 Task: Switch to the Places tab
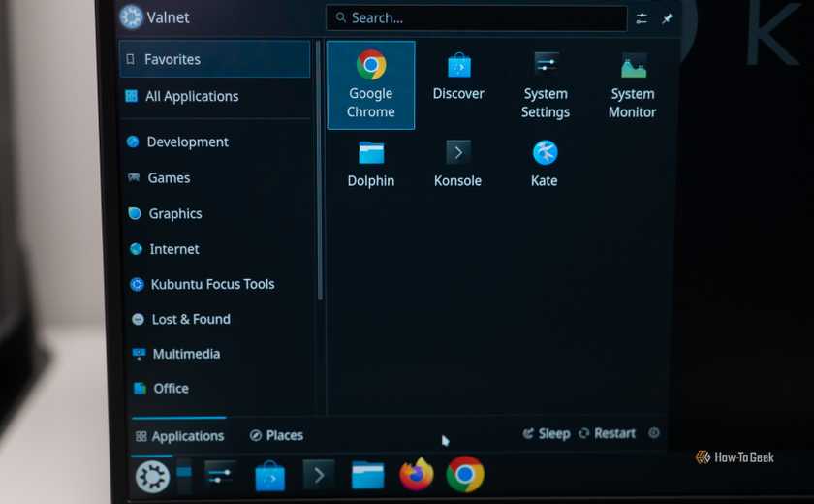277,435
